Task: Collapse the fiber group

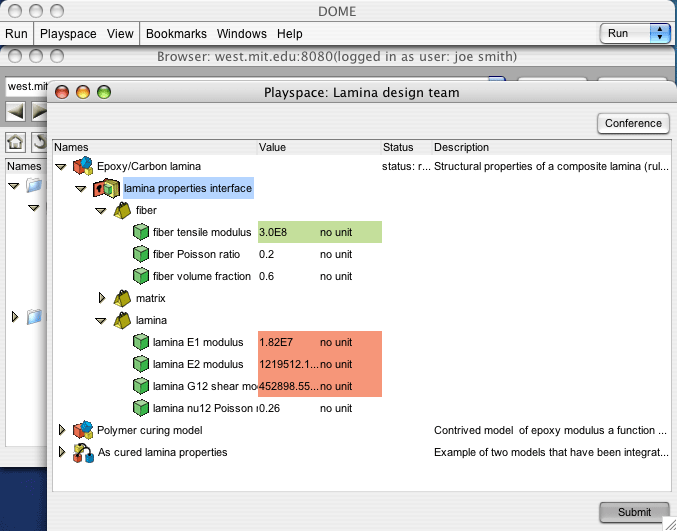Action: [x=101, y=211]
